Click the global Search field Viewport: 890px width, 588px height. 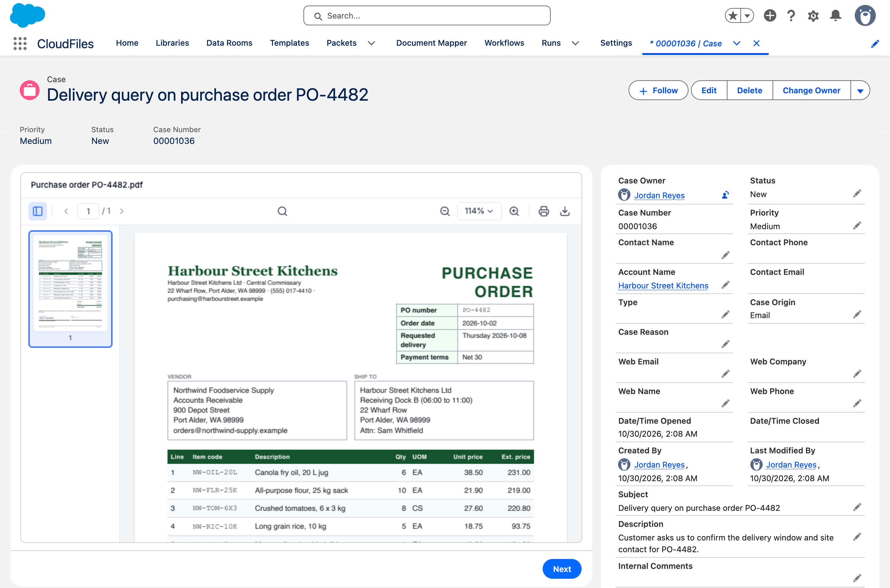point(427,16)
